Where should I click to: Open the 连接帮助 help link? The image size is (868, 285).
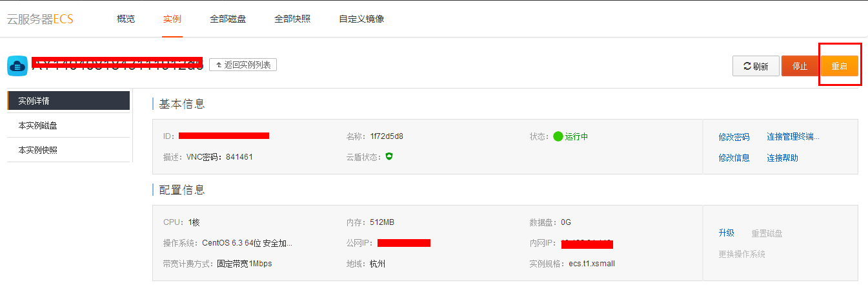[782, 158]
